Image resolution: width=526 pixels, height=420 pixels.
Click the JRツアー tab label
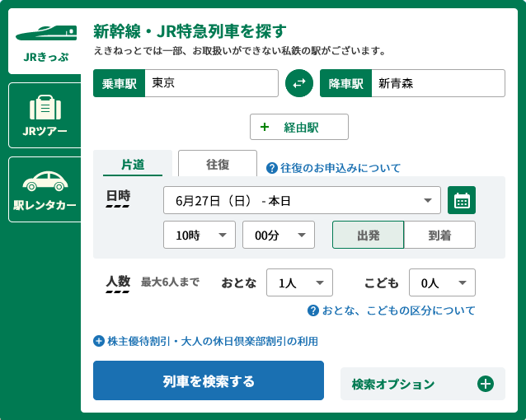(45, 131)
